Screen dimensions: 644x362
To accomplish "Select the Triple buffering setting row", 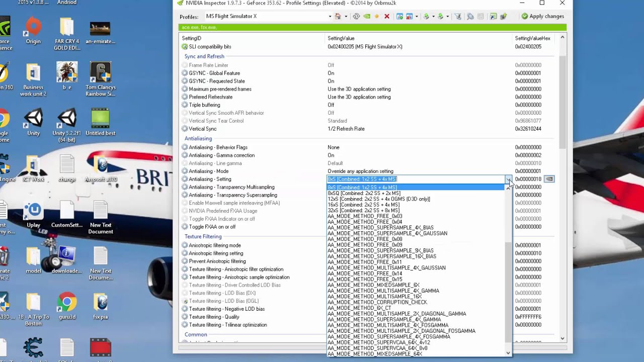I will pyautogui.click(x=368, y=105).
